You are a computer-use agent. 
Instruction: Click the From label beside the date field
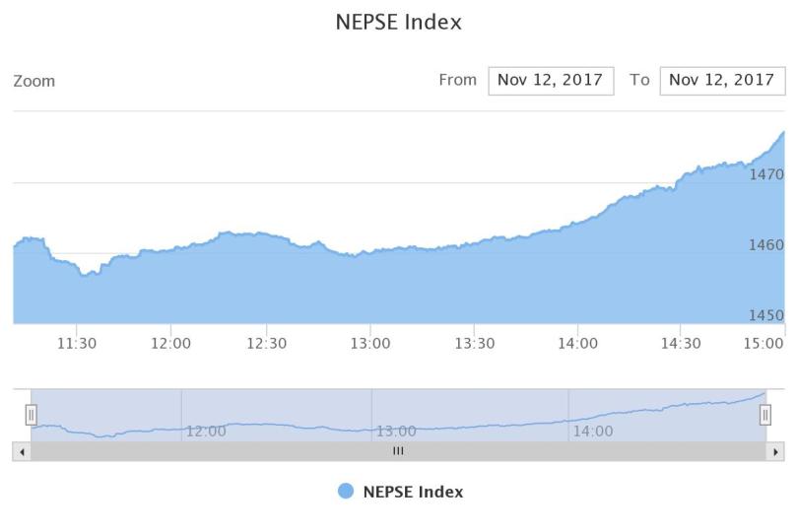click(457, 81)
